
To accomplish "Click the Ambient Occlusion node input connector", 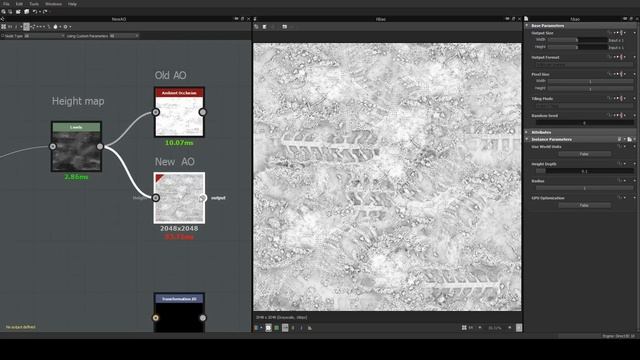I will click(156, 112).
